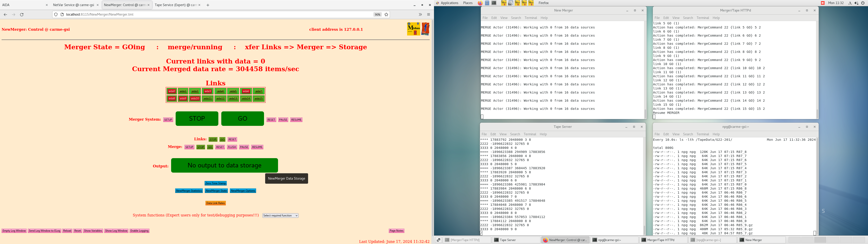868x244 pixels.
Task: Toggle the 'No output to data storage' button
Action: (x=224, y=165)
